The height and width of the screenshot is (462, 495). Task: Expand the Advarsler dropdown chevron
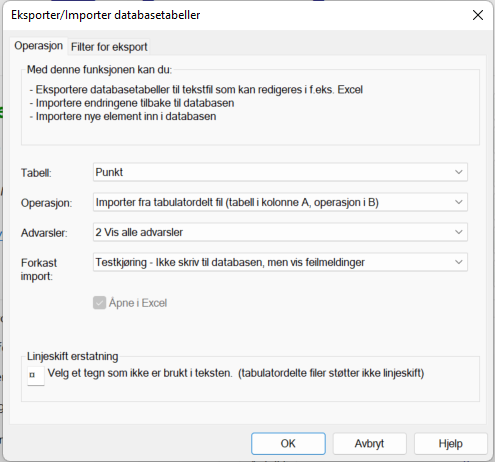tap(459, 232)
